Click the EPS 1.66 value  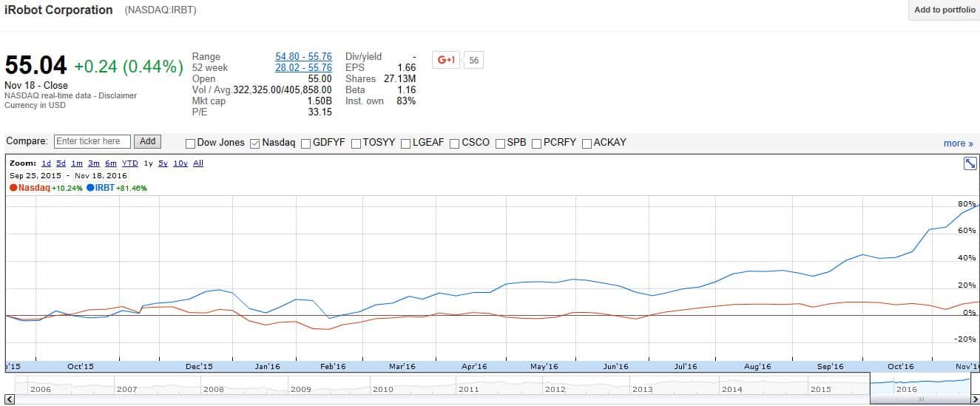pyautogui.click(x=406, y=67)
